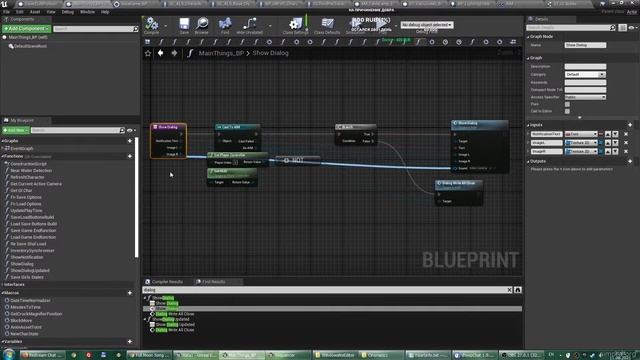Add new output with plus icon in Outputs
Screen dimensions: 640x360
pyautogui.click(x=630, y=161)
